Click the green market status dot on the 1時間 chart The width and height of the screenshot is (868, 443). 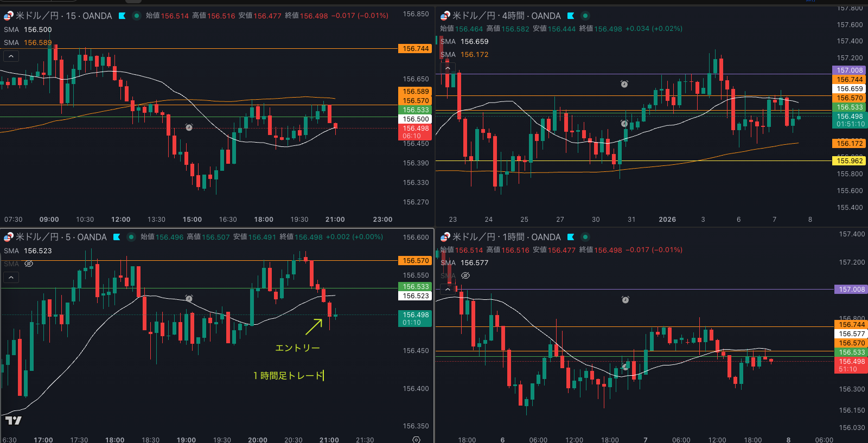(x=585, y=237)
